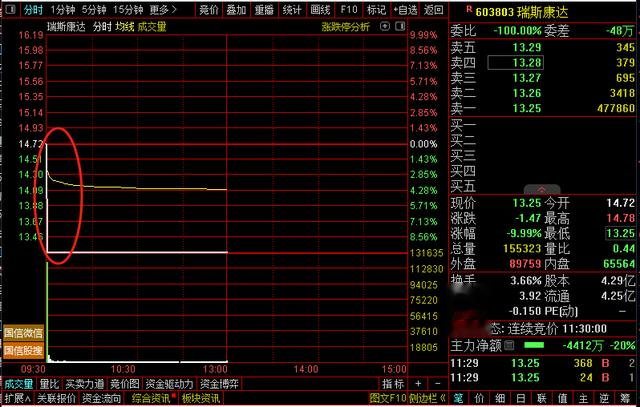Click the 14:00 time axis label

click(306, 369)
